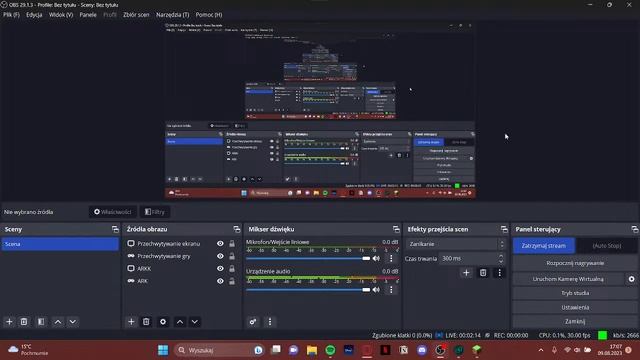Open mixer menu dots at panel bottom
Screen dimensions: 640x360
[x=270, y=322]
